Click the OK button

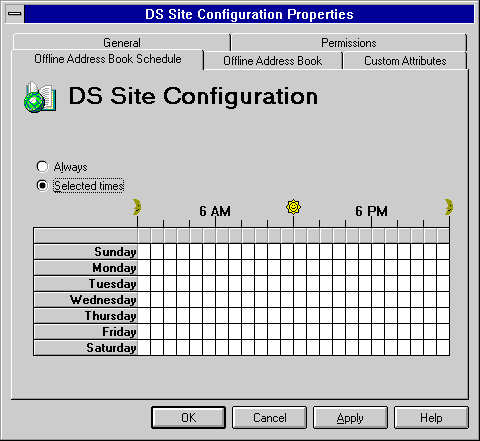click(x=189, y=417)
